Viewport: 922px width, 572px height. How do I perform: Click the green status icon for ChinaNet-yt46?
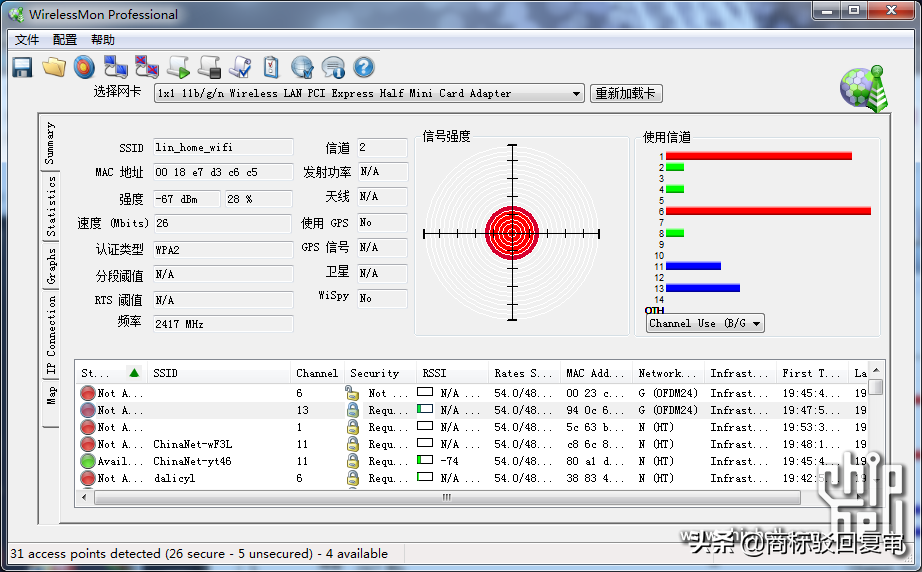click(x=88, y=461)
